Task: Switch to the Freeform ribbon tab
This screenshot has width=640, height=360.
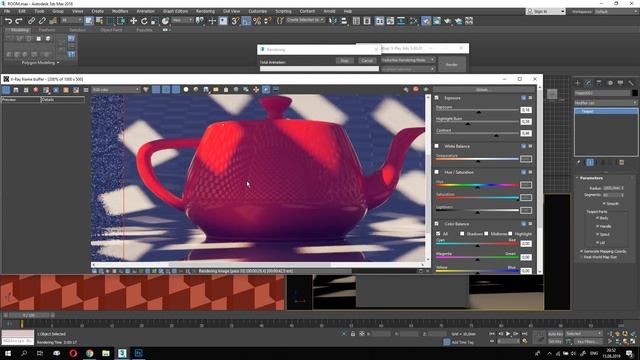Action: 47,30
